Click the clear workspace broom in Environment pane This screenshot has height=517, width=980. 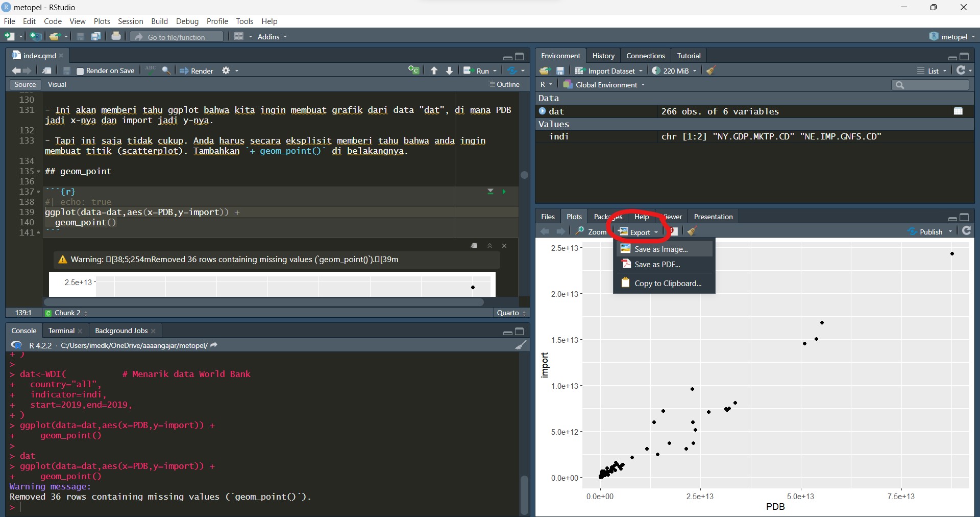pyautogui.click(x=711, y=70)
